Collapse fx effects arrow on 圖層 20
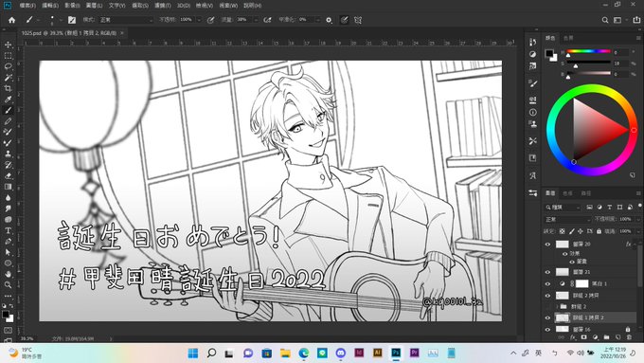The image size is (644, 363). [x=635, y=245]
